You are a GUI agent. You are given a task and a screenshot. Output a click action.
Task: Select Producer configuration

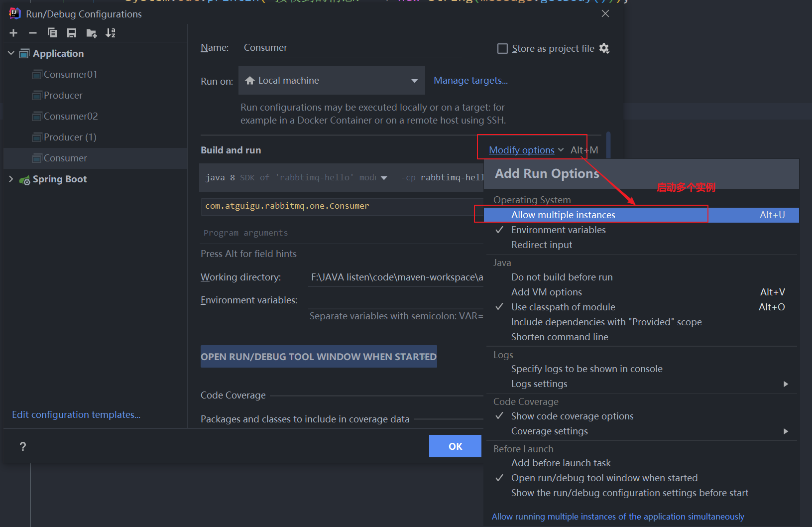(95, 95)
